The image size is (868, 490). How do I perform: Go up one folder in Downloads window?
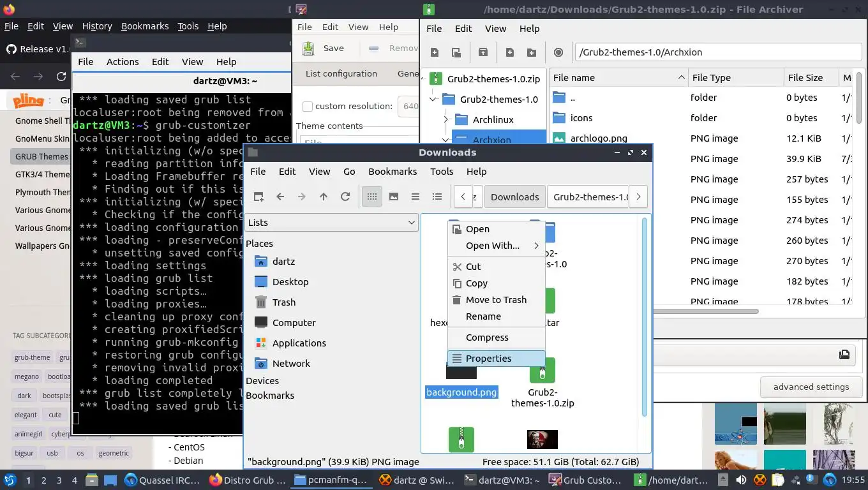pos(324,197)
